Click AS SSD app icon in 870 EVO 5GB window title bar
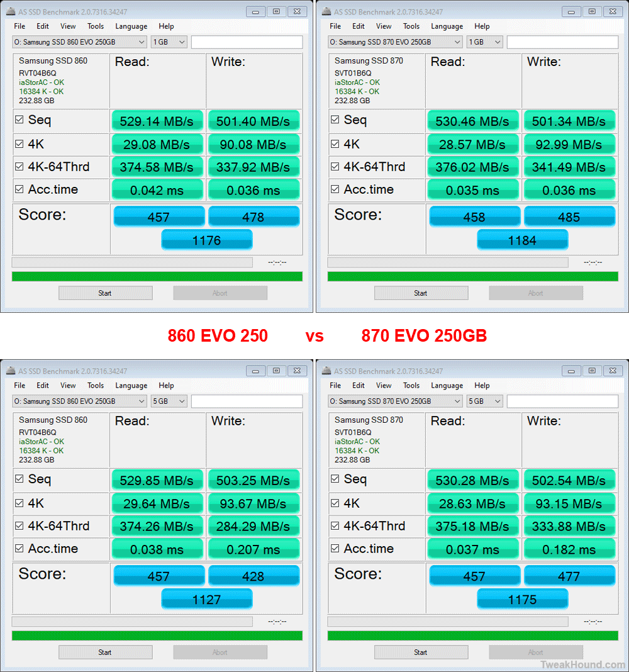The height and width of the screenshot is (672, 629). coord(326,371)
